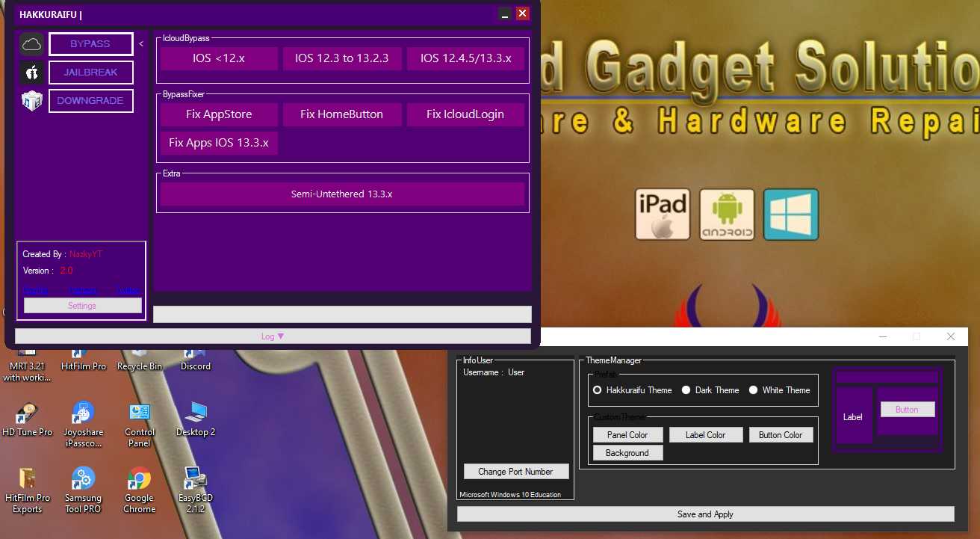Click the Fix Apps IOS 13.3.x button
Image resolution: width=980 pixels, height=539 pixels.
pyautogui.click(x=219, y=143)
